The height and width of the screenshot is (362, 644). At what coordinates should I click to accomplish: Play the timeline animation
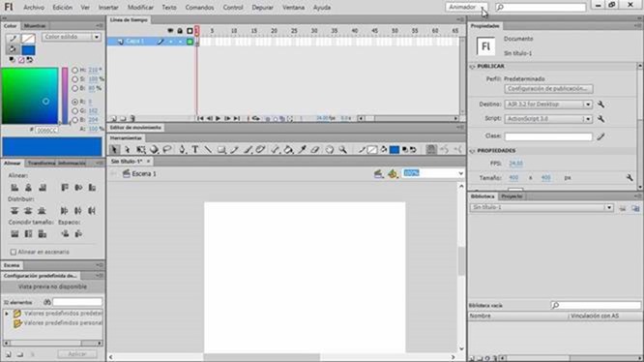[219, 118]
